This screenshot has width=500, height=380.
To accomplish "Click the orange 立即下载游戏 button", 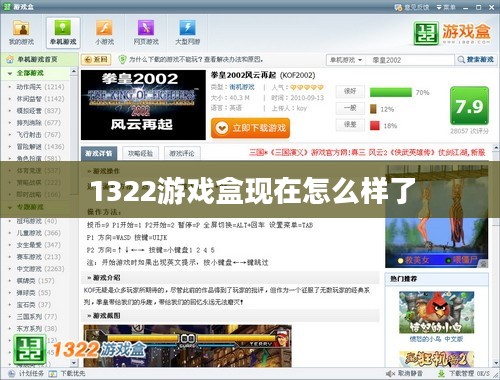I will [x=250, y=128].
